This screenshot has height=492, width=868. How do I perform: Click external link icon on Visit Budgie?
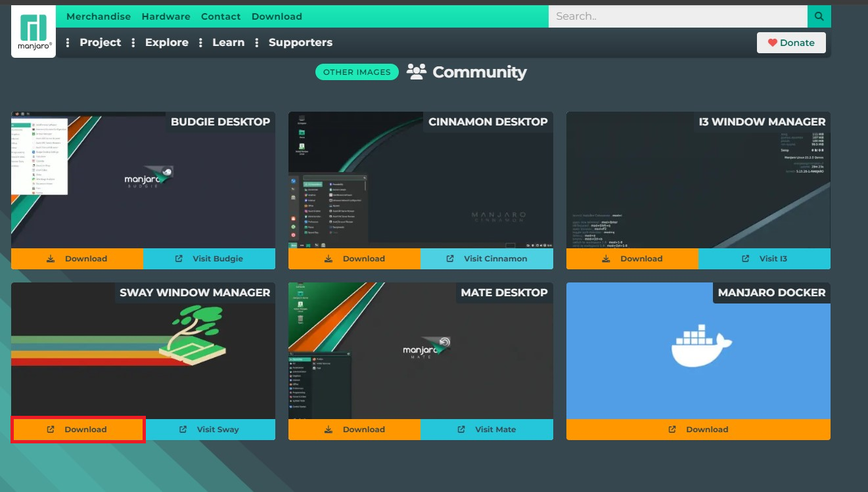[x=179, y=259]
